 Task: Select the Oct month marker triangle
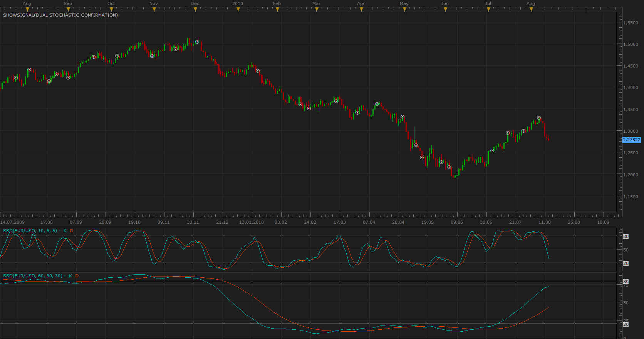pos(111,10)
